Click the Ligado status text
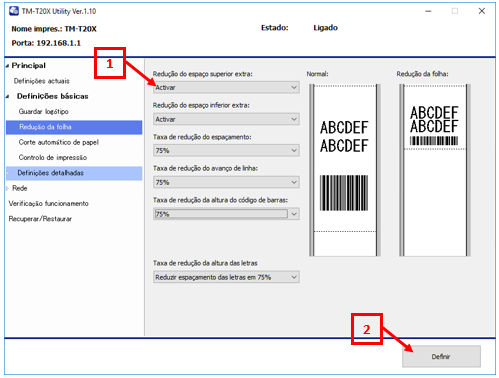This screenshot has width=499, height=378. (x=325, y=28)
